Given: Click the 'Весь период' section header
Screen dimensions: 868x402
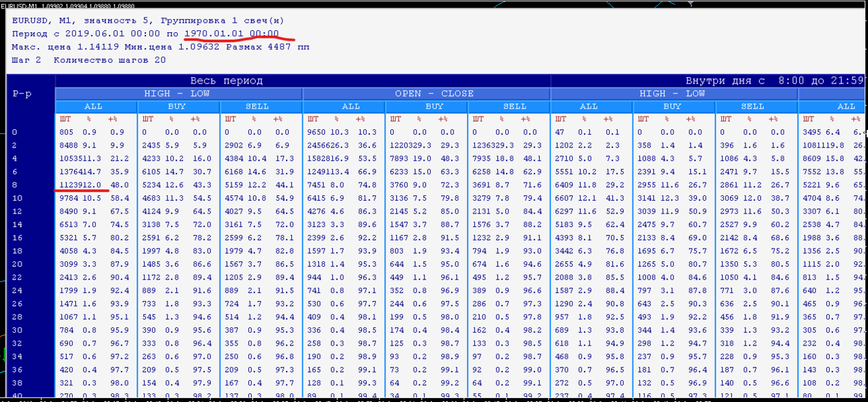Looking at the screenshot, I should [x=226, y=81].
